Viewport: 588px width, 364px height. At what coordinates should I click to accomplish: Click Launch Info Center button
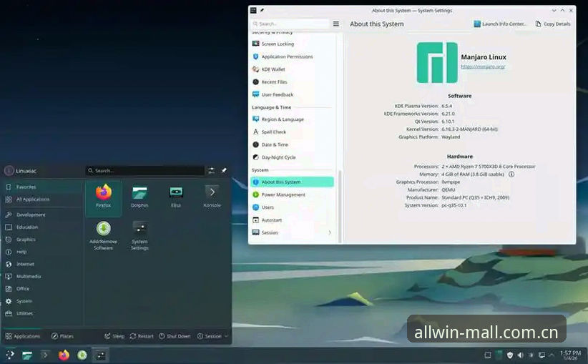coord(500,24)
